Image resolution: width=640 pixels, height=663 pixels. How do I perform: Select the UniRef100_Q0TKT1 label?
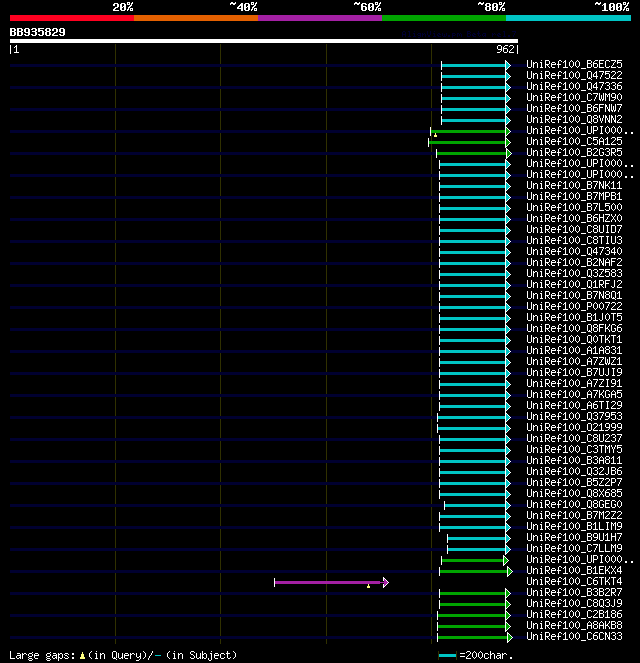coord(574,340)
